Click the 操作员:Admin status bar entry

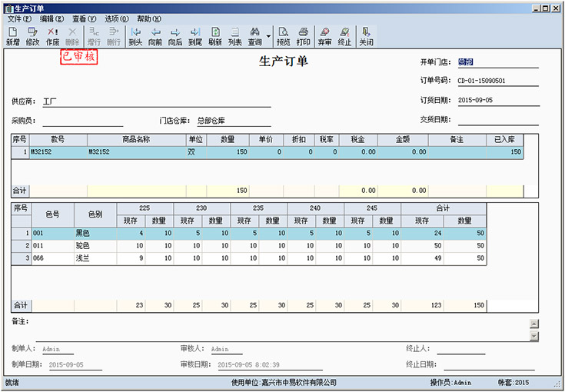pos(450,383)
